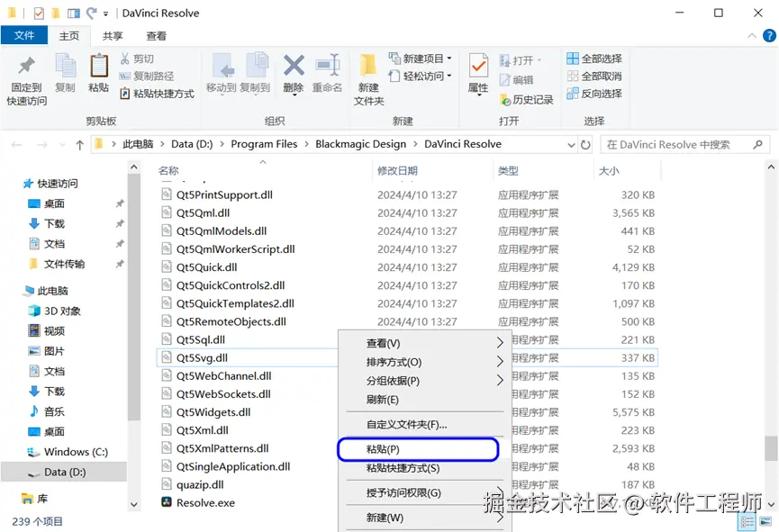Click Blackmagic Design in the breadcrumb path
Viewport: 779px width, 532px height.
pyautogui.click(x=361, y=144)
